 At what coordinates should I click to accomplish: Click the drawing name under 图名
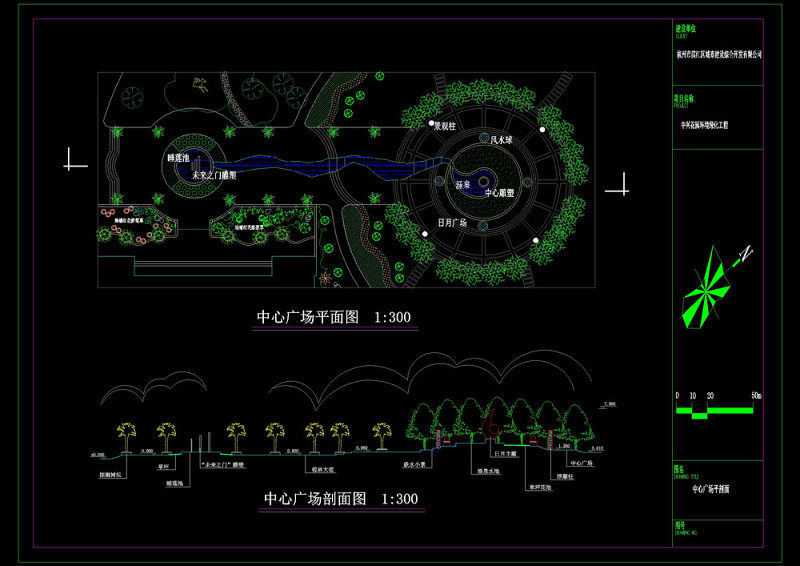click(711, 489)
